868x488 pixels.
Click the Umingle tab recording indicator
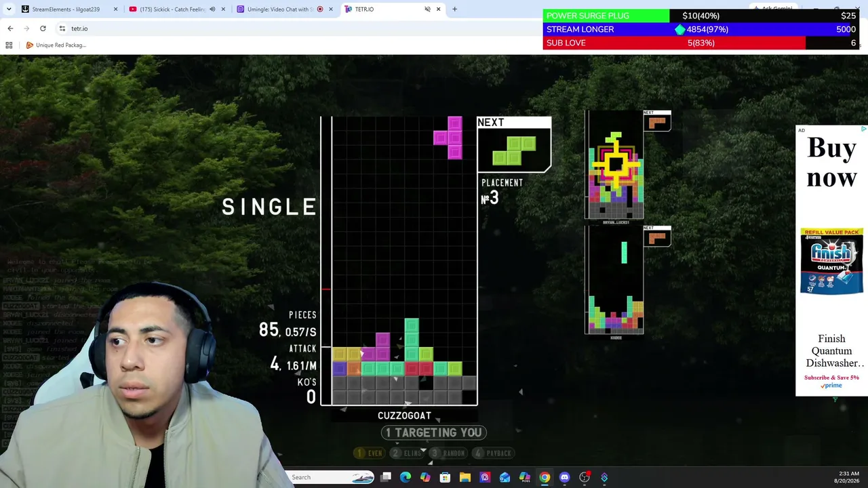pos(320,9)
